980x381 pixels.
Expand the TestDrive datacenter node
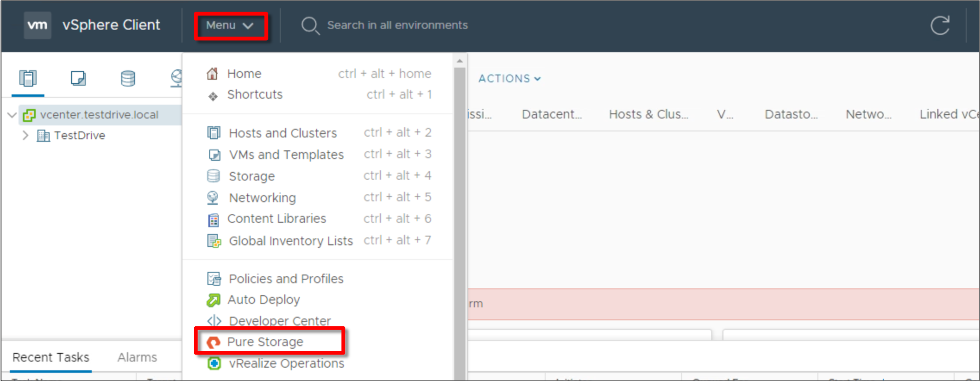pos(25,135)
